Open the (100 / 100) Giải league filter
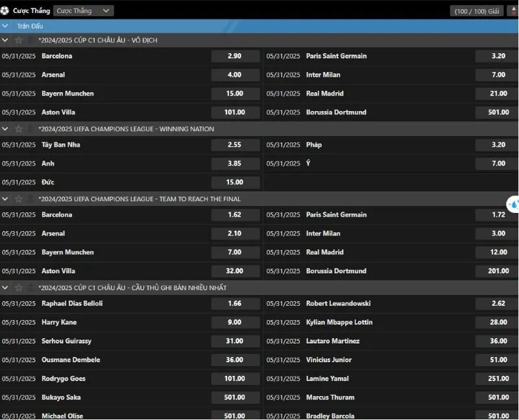This screenshot has width=519, height=420. [477, 11]
